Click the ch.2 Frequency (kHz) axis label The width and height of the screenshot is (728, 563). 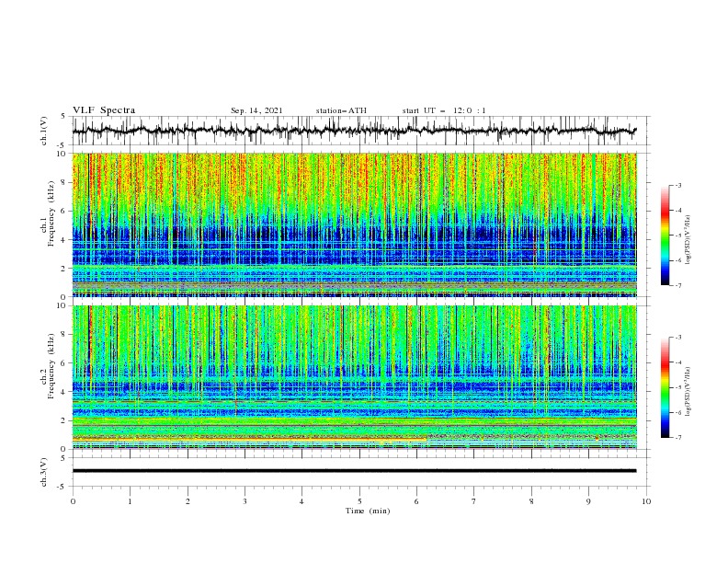48,365
